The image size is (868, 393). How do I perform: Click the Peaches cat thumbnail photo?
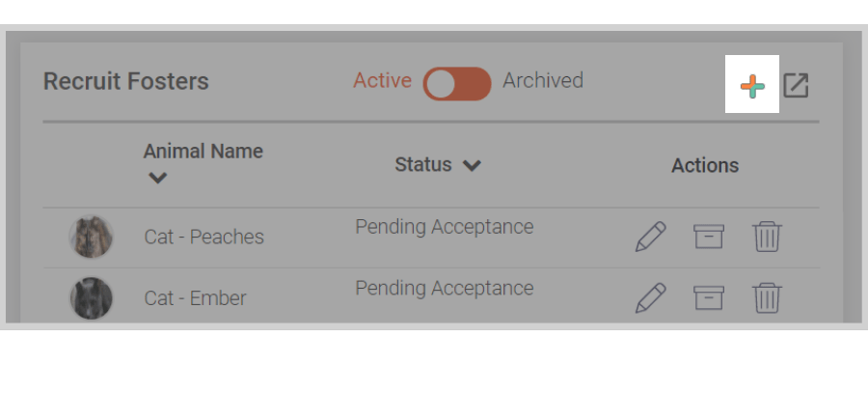[92, 238]
